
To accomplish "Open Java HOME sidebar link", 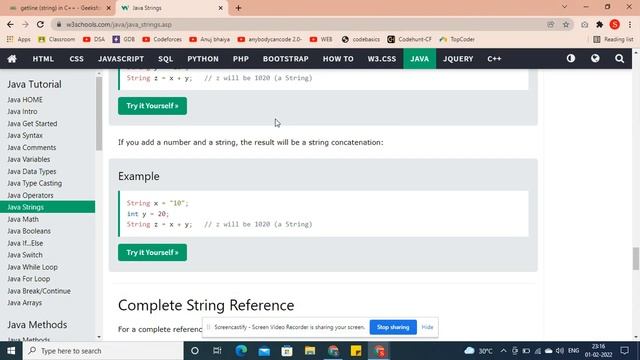I will (x=25, y=100).
